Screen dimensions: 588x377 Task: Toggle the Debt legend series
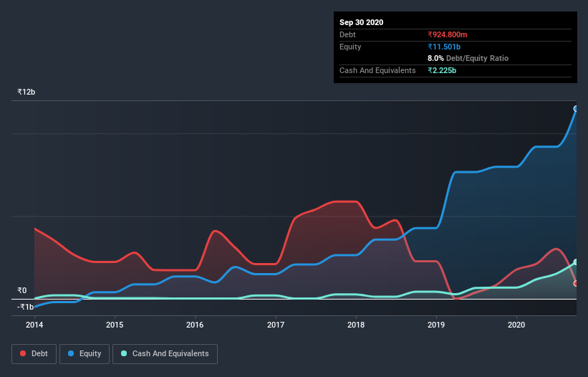(x=34, y=354)
